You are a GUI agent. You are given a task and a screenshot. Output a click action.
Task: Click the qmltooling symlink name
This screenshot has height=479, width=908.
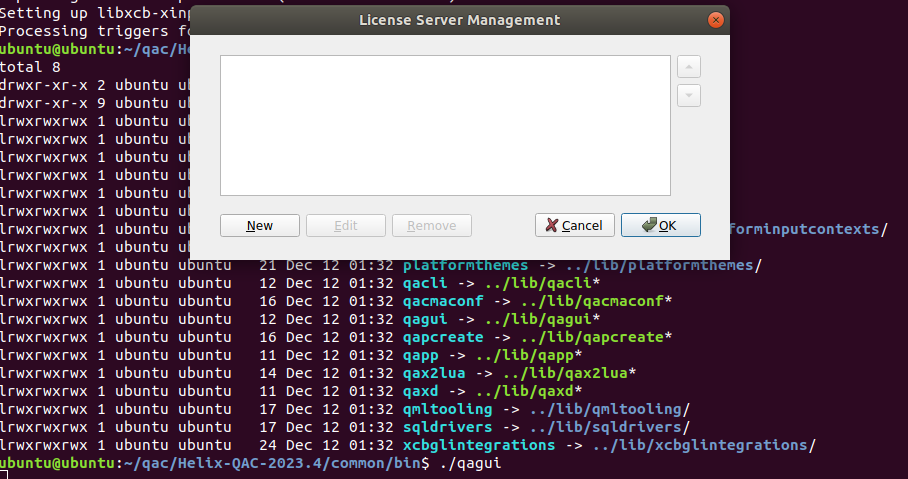click(x=447, y=409)
